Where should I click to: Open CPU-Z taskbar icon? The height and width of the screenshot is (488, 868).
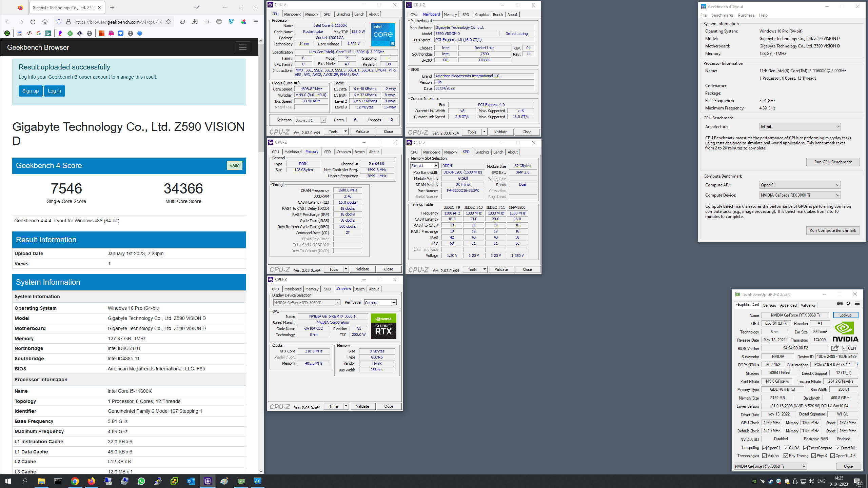[x=208, y=481]
